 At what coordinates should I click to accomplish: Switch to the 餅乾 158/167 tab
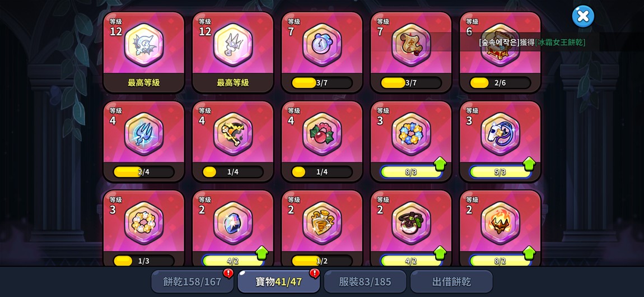pos(192,282)
